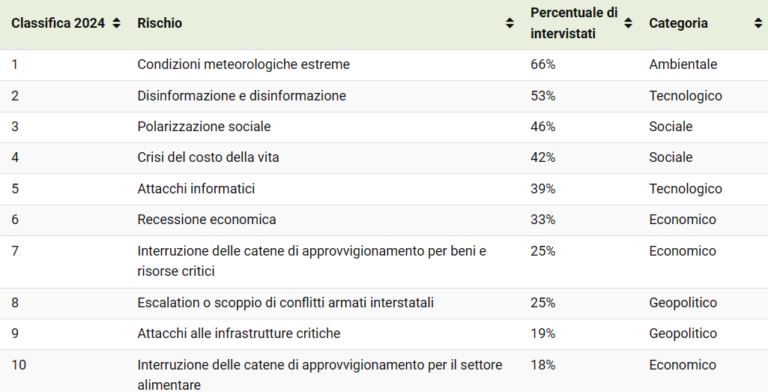Sort by Percentuale di intervistati arrows

[628, 23]
